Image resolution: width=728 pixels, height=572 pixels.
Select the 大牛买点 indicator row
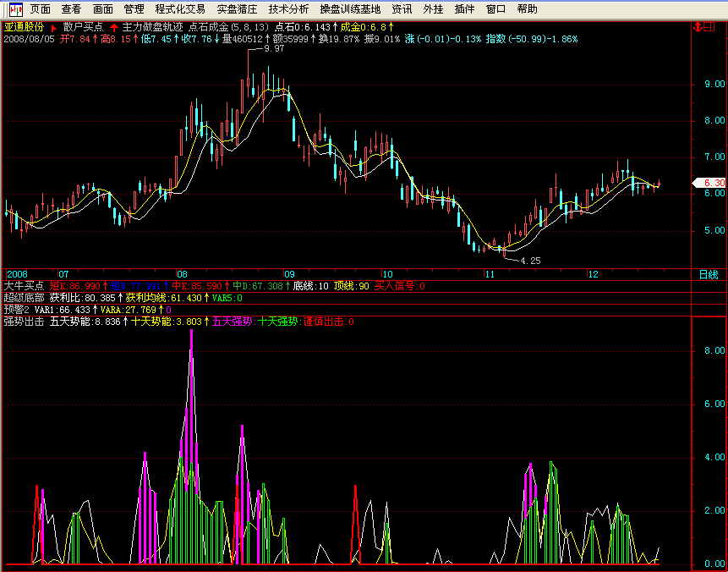pos(24,286)
